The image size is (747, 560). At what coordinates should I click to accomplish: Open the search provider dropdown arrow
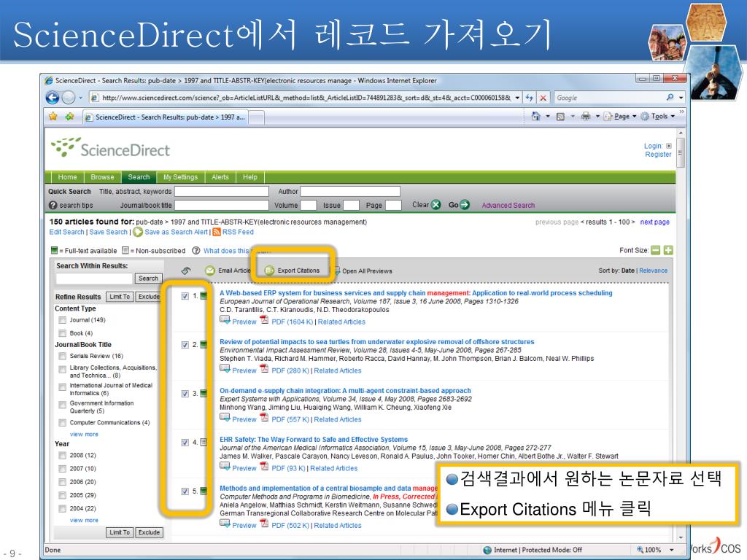point(681,98)
